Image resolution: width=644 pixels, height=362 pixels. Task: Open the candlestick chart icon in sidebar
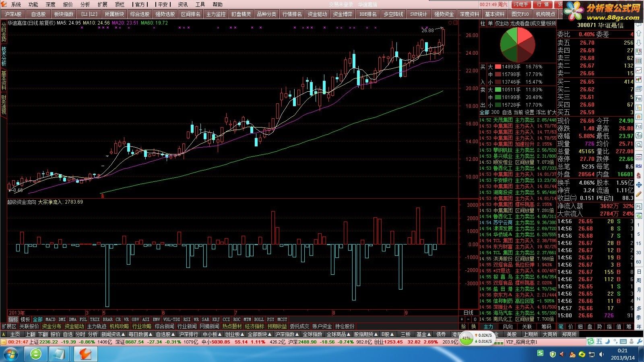(639, 79)
